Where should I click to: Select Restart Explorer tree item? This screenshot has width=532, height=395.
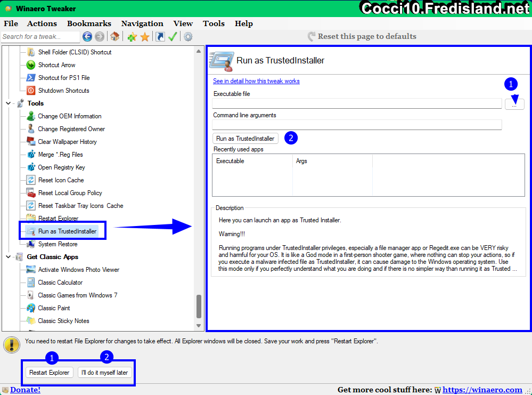click(x=58, y=219)
